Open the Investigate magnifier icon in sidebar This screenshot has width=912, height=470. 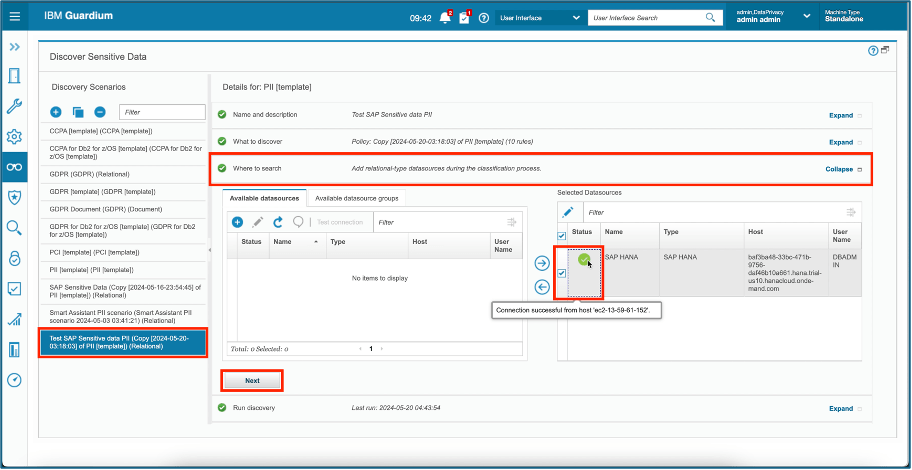(15, 227)
